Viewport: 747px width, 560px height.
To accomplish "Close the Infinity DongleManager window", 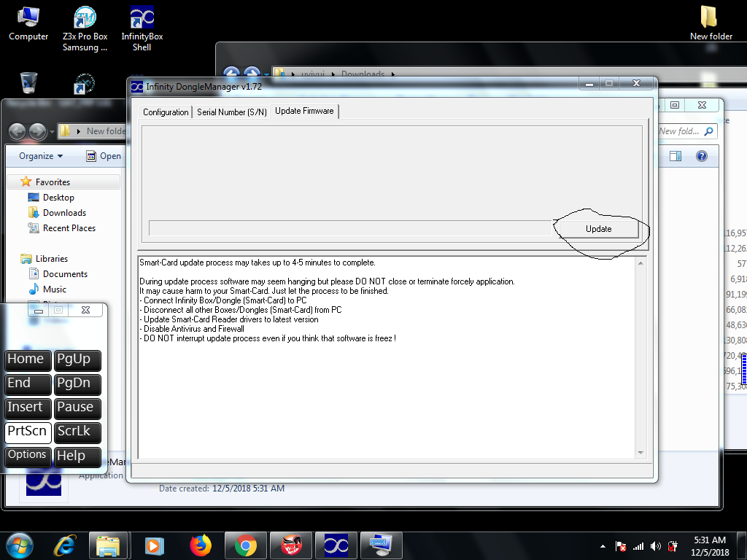I will (x=636, y=83).
